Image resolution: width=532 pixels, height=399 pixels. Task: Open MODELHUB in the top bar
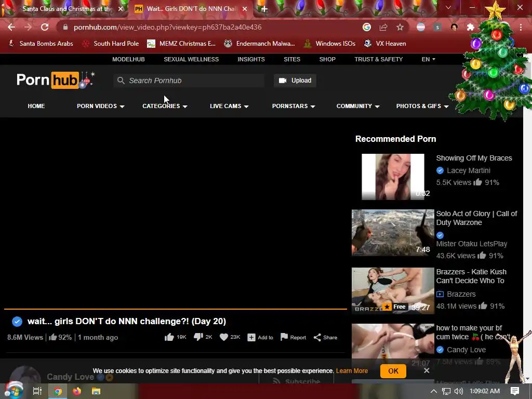129,59
